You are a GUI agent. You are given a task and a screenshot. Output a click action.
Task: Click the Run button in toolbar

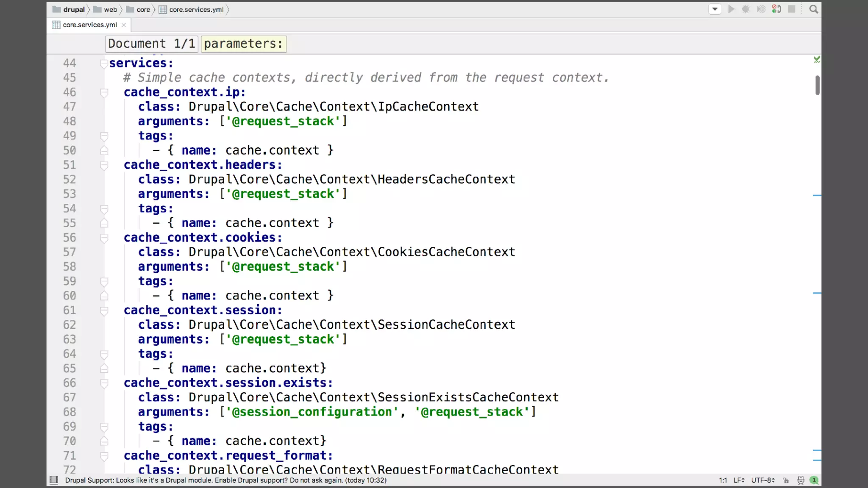click(x=731, y=9)
